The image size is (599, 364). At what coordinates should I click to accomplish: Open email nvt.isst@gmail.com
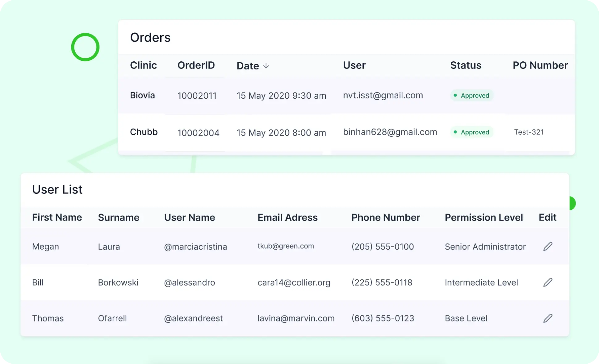click(x=383, y=95)
